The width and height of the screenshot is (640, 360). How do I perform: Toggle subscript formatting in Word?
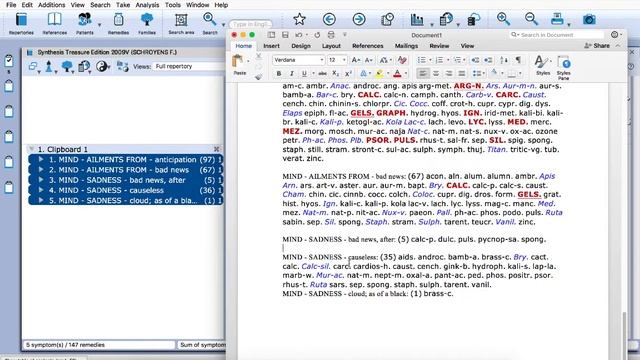[336, 73]
